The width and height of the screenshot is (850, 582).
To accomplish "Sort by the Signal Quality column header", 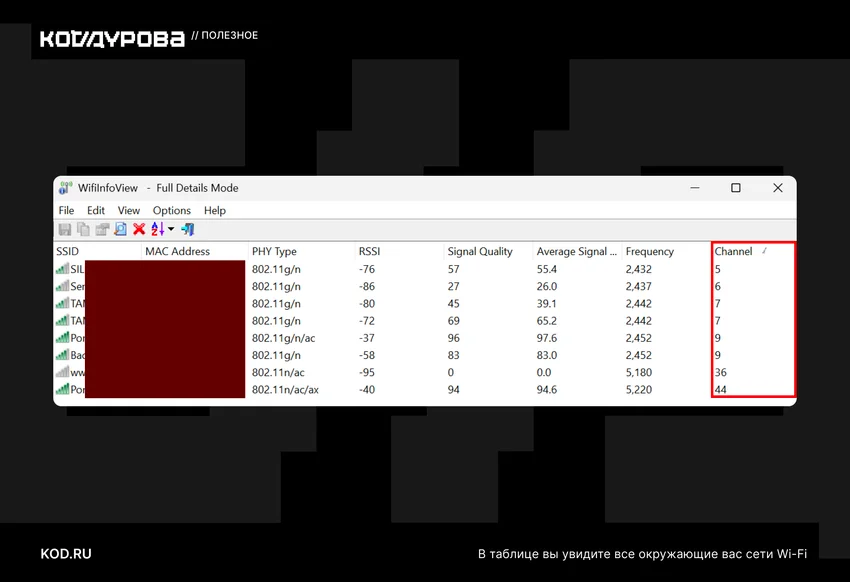I will pyautogui.click(x=488, y=251).
